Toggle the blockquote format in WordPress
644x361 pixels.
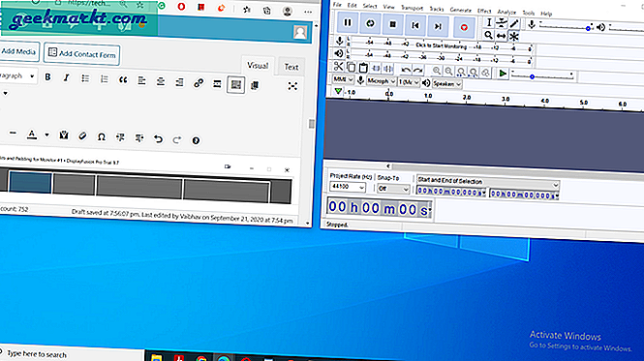tap(123, 80)
